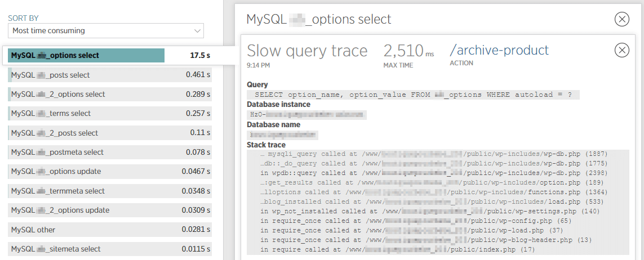
Task: Select MySQL _2_posts select row
Action: pos(110,133)
